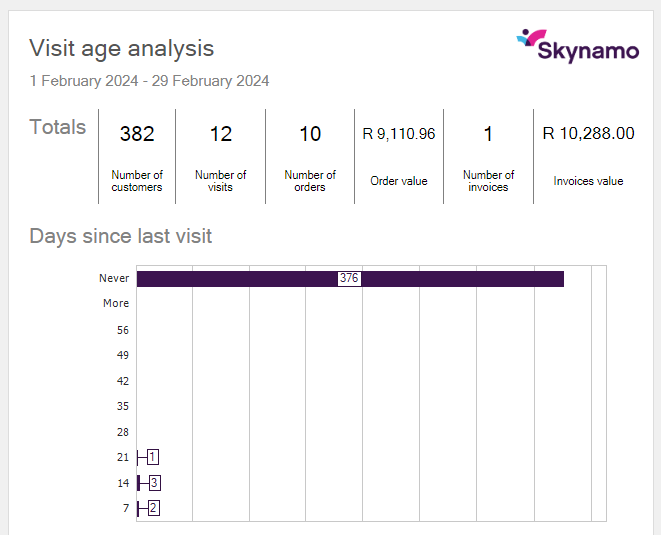This screenshot has height=535, width=661.
Task: Click the Never axis label
Action: pos(114,278)
